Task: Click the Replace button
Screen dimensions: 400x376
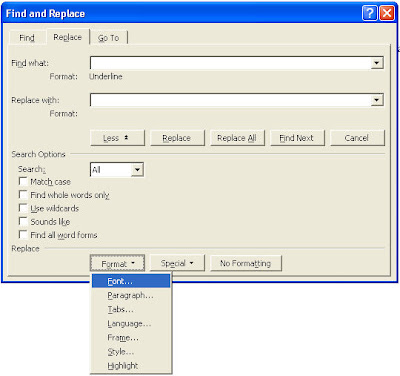Action: coord(177,138)
